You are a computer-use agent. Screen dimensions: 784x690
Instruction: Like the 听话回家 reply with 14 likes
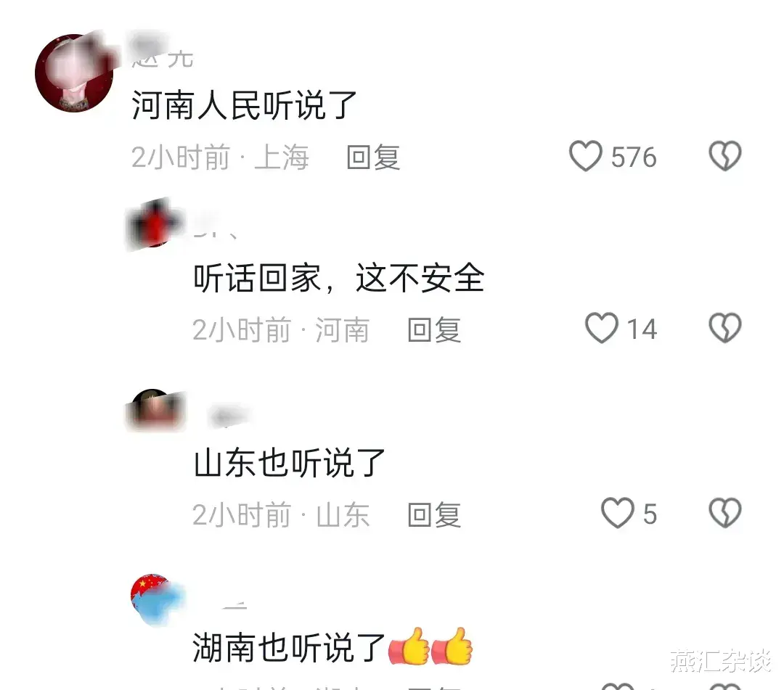602,328
